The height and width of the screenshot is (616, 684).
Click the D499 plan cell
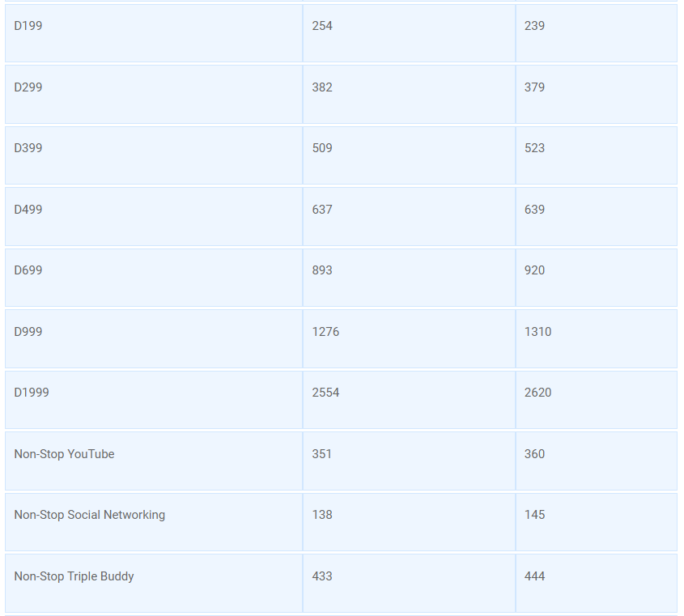tap(154, 216)
